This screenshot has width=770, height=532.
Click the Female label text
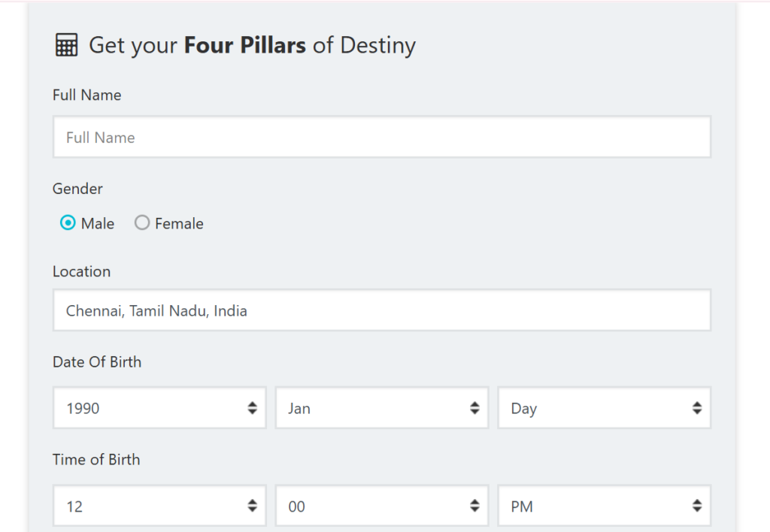[x=179, y=224]
